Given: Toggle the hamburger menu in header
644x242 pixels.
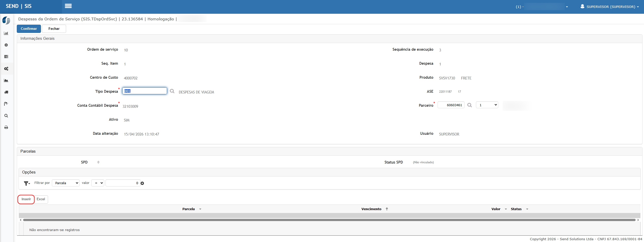Looking at the screenshot, I should pyautogui.click(x=68, y=6).
